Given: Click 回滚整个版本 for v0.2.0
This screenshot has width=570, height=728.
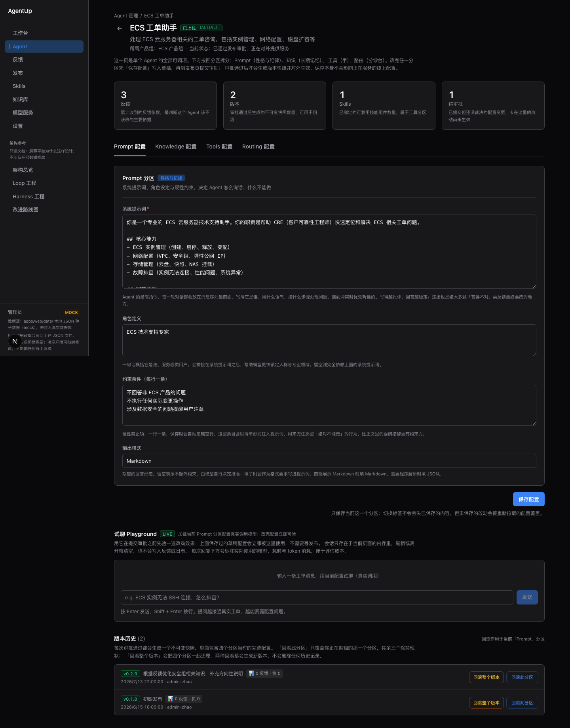Looking at the screenshot, I should (x=486, y=677).
